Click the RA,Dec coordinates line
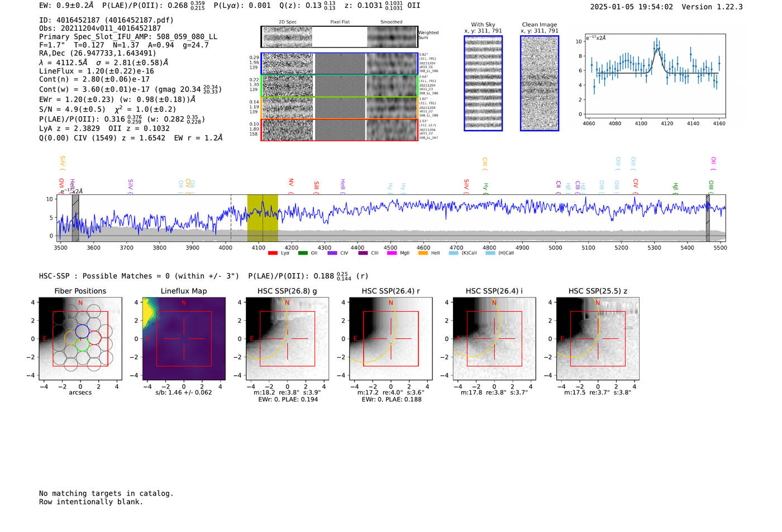This screenshot has height=532, width=782. (98, 54)
